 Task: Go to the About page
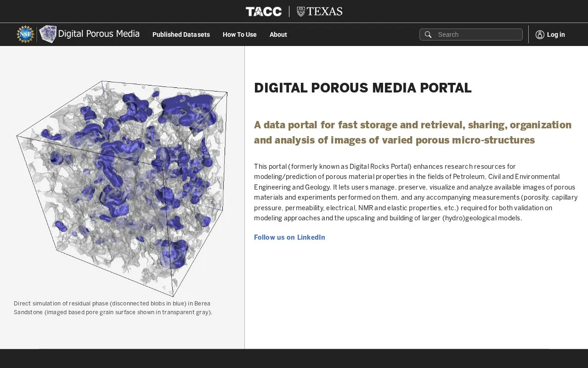pos(278,34)
